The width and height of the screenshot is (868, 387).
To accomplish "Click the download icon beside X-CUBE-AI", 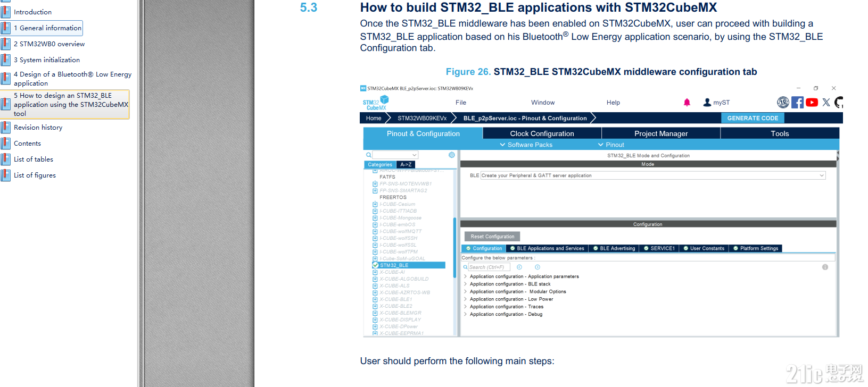I will (x=375, y=272).
